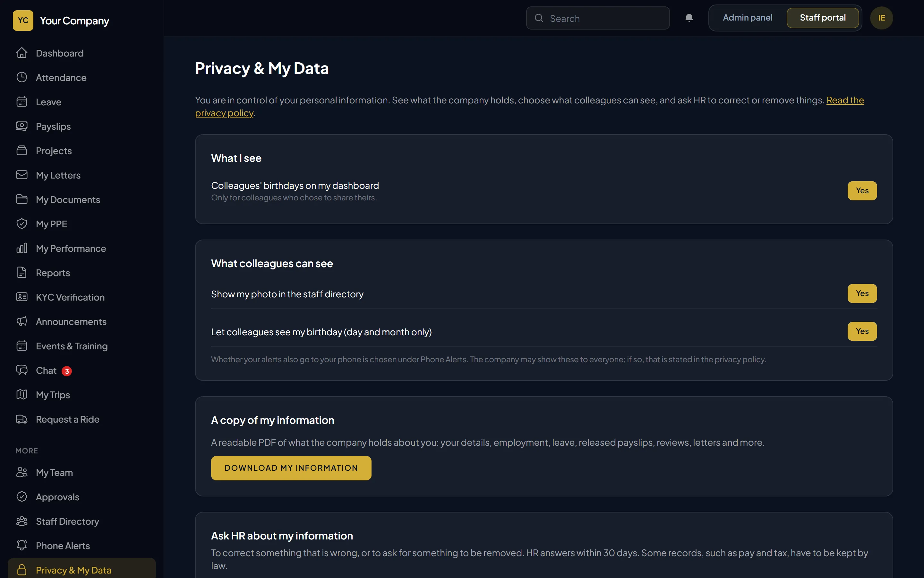Toggle colleagues' birthdays on dashboard Yes

[x=862, y=191]
